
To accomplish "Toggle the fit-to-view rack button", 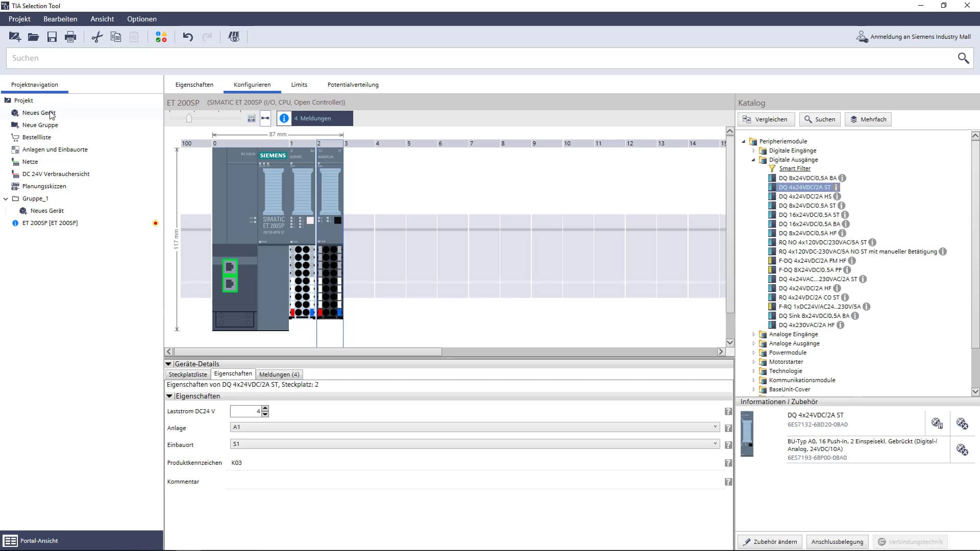I will tap(251, 118).
